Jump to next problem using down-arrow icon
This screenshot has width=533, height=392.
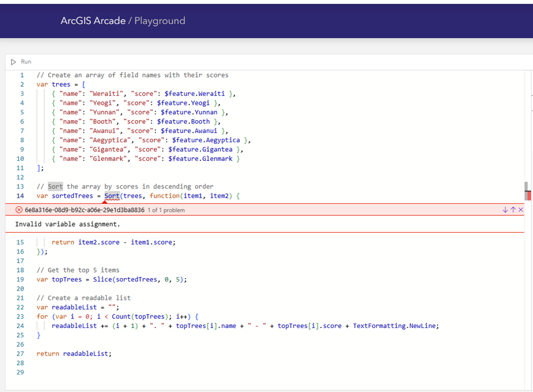pos(506,209)
